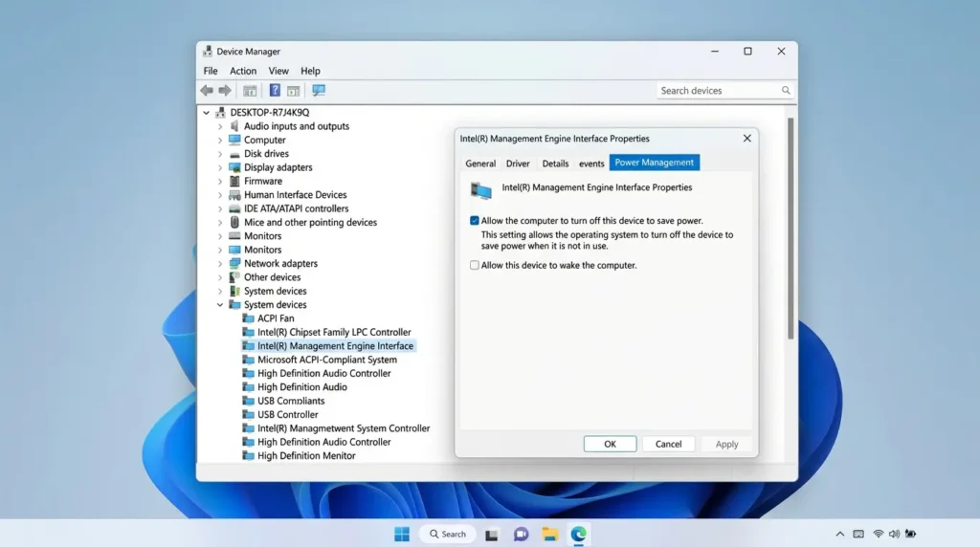Click the Back arrow in Device Manager toolbar
The width and height of the screenshot is (980, 547).
[x=207, y=91]
